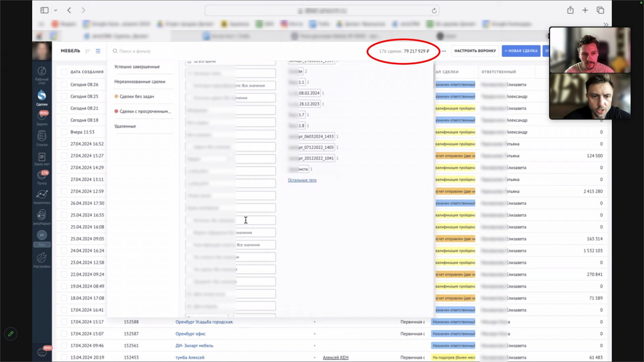Open the Настройки settings icon
The height and width of the screenshot is (362, 644).
(42, 258)
